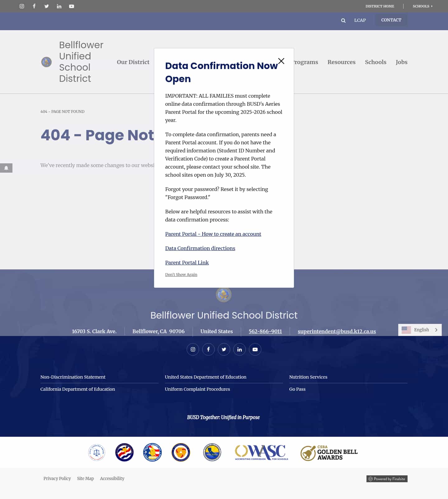Click the Powered by Finalsite badge

pos(387,479)
